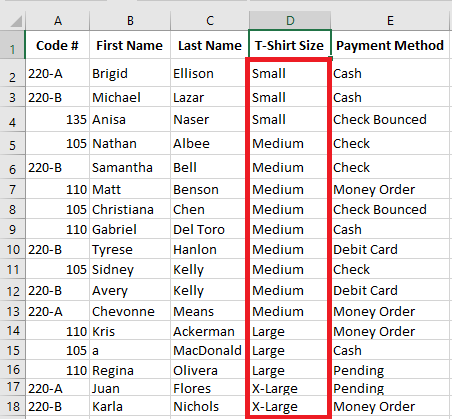Viewport: 452px width, 419px height.
Task: Select Pending cell in Regina's row
Action: pos(390,370)
